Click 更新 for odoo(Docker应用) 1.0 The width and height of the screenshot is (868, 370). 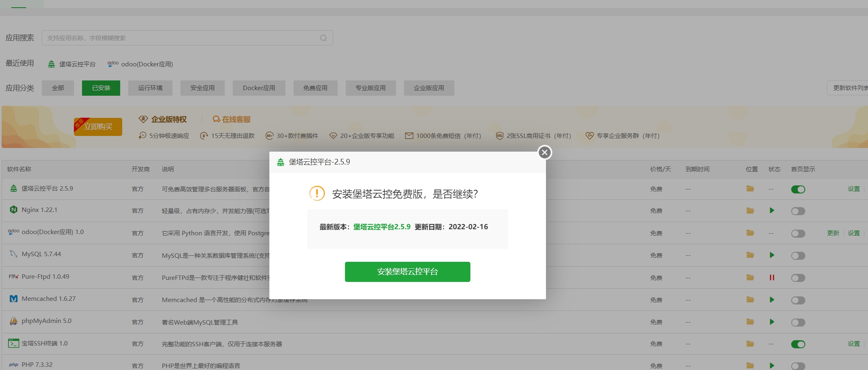[833, 233]
